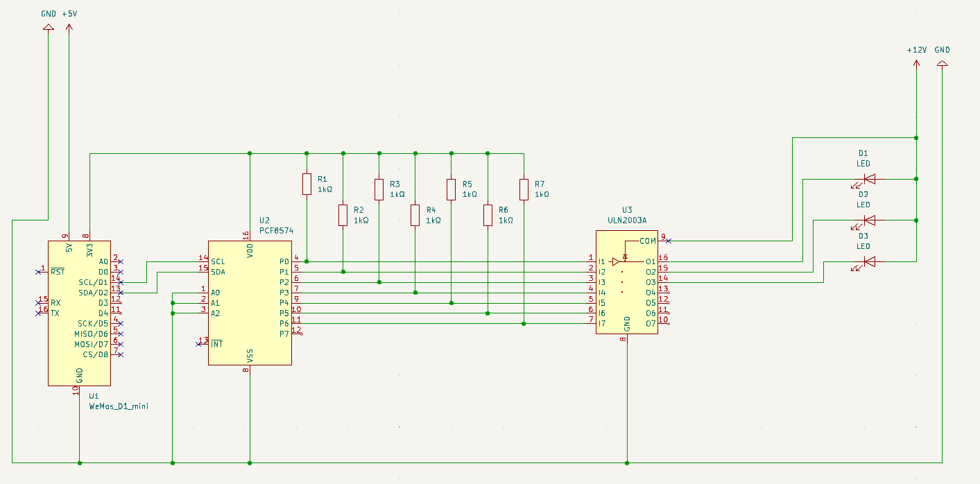Click the top-left GND power symbol
Viewport: 980px width, 484px height.
[49, 28]
